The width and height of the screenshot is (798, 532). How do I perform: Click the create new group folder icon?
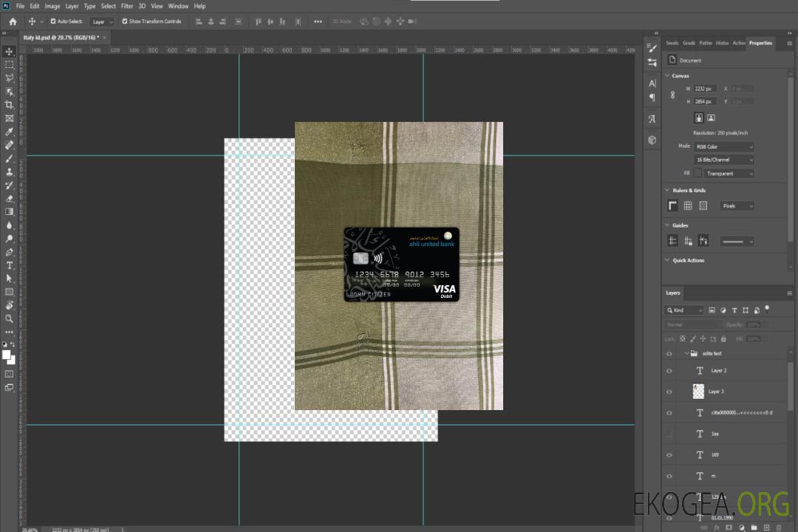tap(754, 528)
